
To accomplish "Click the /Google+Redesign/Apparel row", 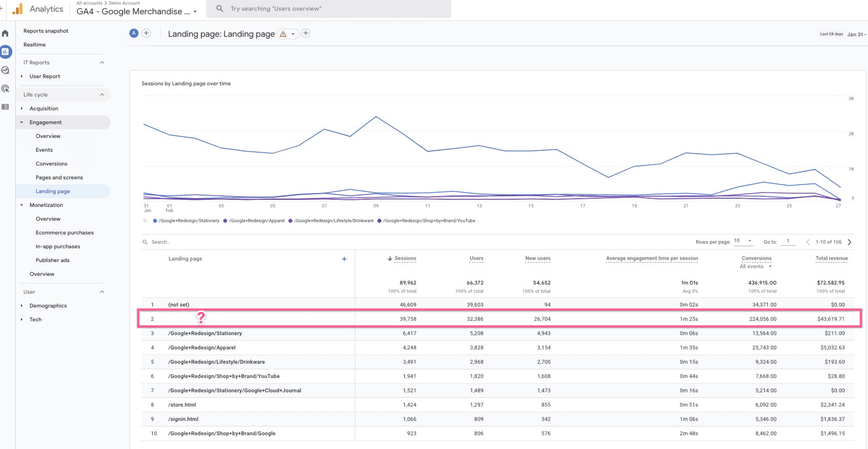I will pyautogui.click(x=498, y=347).
